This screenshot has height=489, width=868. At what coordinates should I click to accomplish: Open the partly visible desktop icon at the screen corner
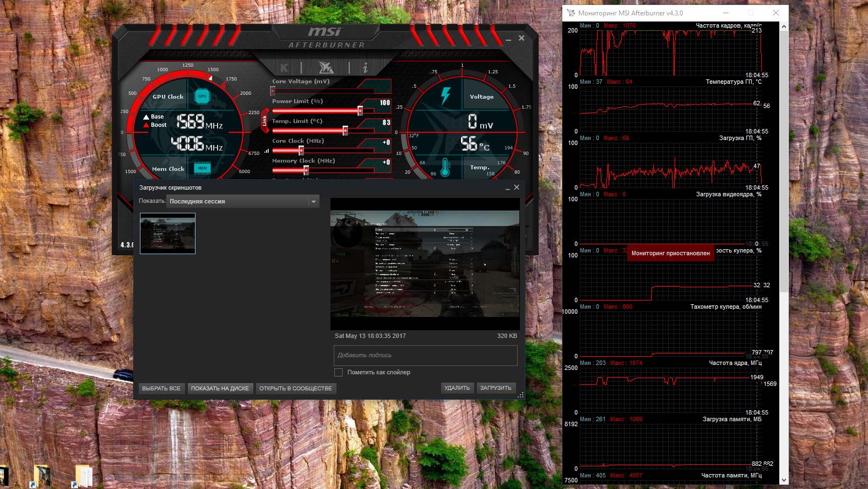click(4, 476)
